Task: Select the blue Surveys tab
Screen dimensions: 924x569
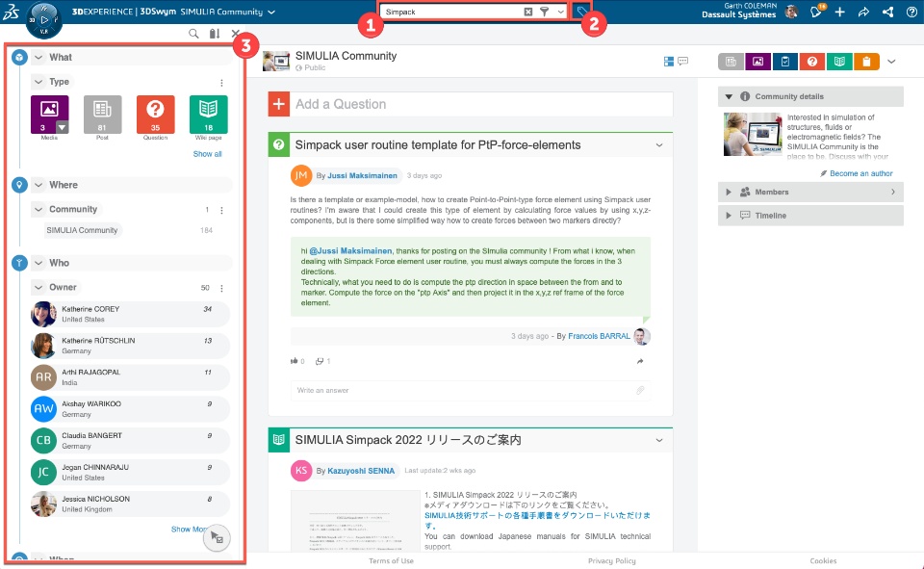Action: pos(785,62)
